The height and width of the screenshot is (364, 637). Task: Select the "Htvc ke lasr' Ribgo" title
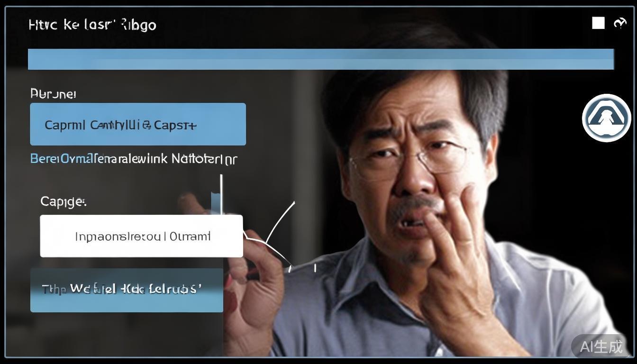click(x=92, y=25)
